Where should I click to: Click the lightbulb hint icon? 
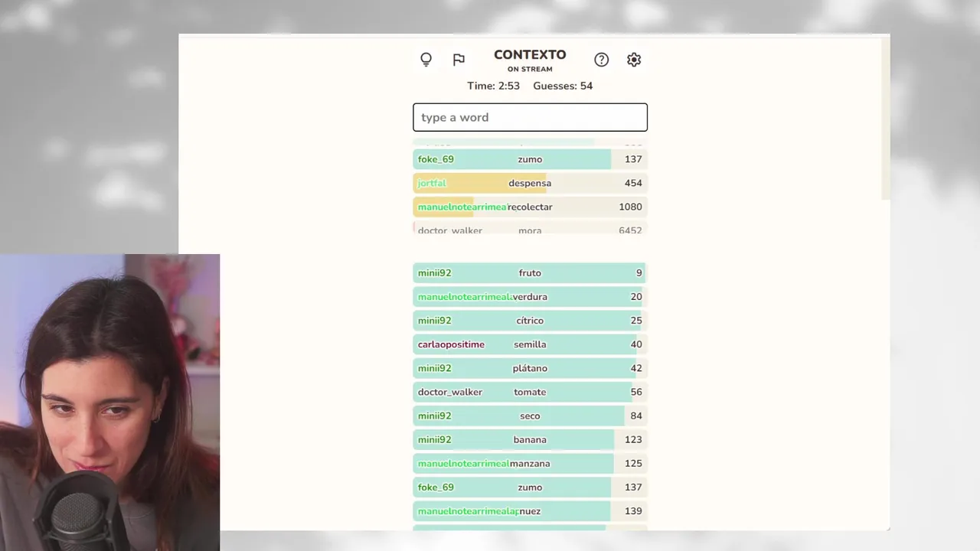pos(426,60)
